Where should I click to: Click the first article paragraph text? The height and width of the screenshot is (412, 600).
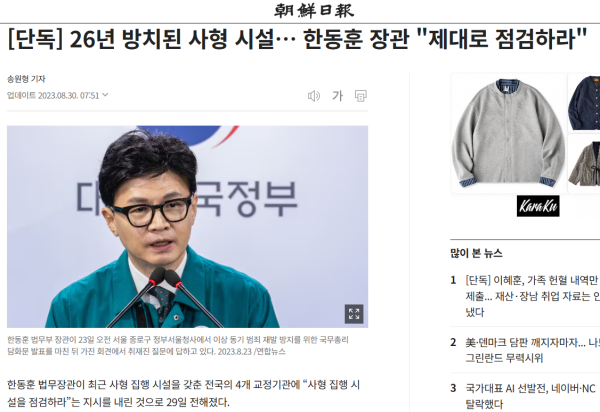click(184, 393)
